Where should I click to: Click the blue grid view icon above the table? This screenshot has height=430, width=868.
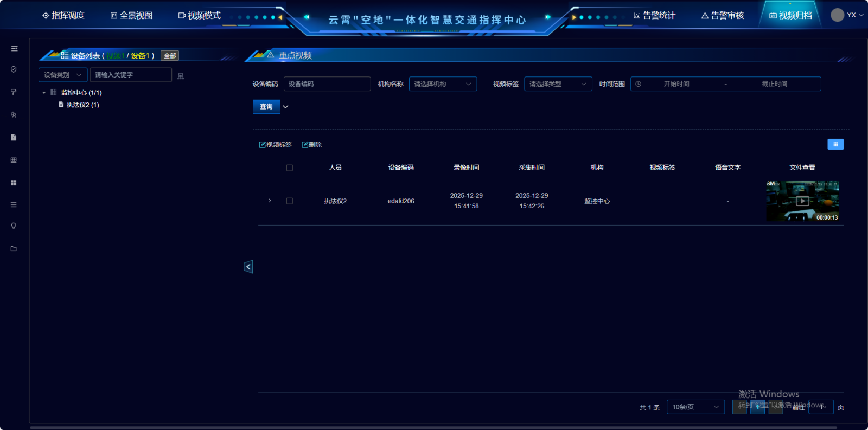pyautogui.click(x=835, y=144)
